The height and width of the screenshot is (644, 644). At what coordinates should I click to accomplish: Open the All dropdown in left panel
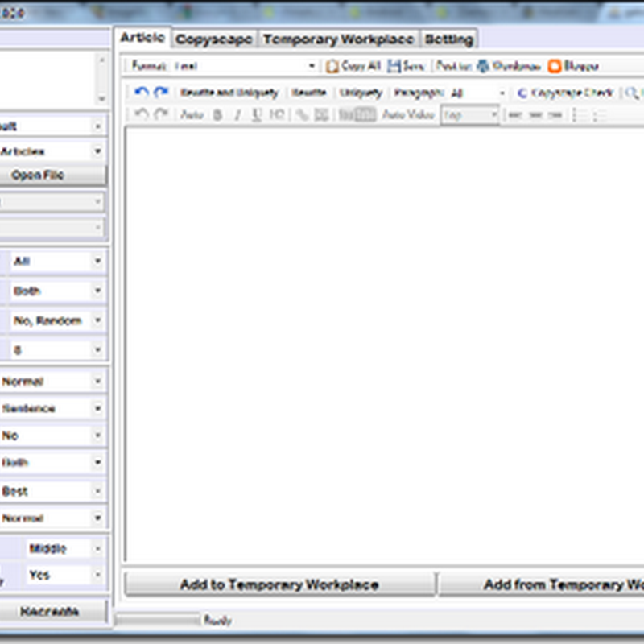(57, 261)
